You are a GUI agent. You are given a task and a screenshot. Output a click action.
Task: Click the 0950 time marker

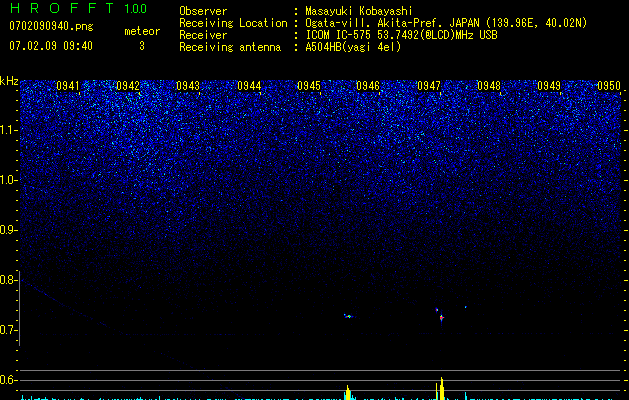pyautogui.click(x=609, y=86)
